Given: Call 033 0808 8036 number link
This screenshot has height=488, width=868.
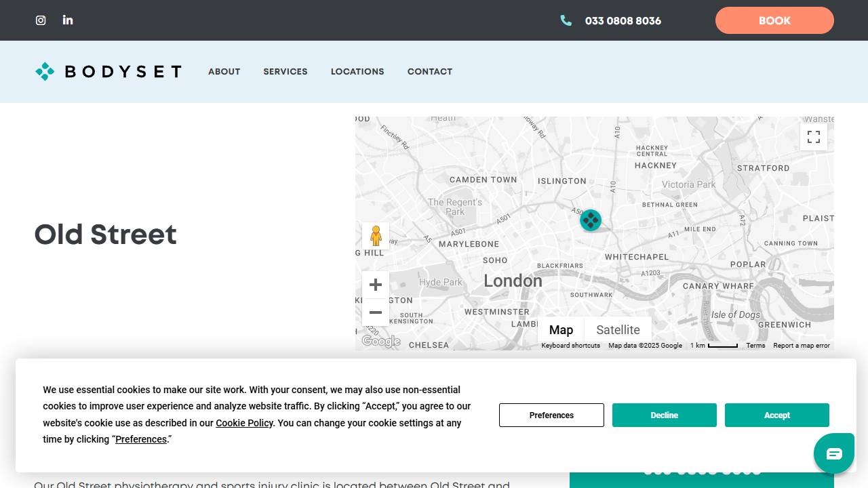Looking at the screenshot, I should (x=623, y=21).
